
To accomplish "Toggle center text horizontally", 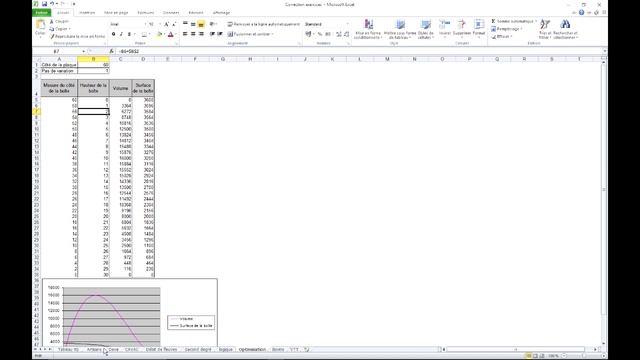I will tap(193, 34).
